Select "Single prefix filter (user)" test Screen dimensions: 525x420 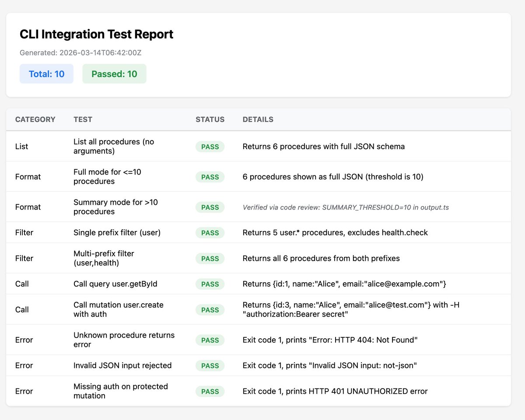[x=117, y=233]
